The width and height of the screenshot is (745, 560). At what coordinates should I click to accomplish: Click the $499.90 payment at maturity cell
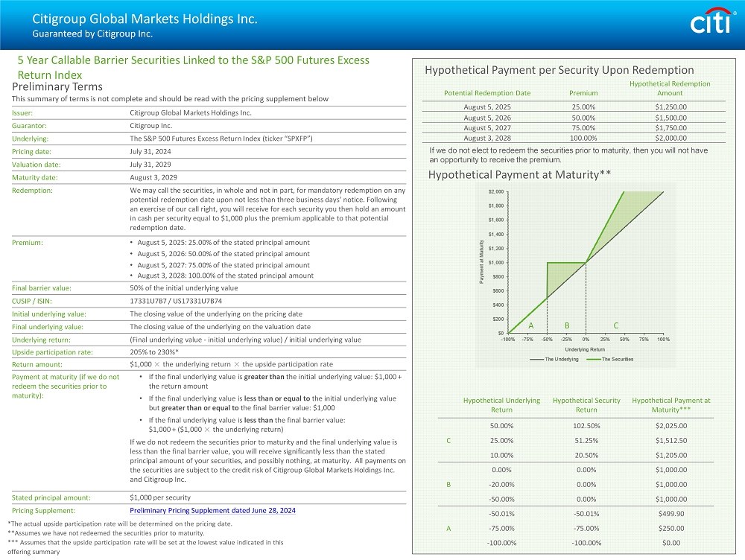[x=670, y=514]
